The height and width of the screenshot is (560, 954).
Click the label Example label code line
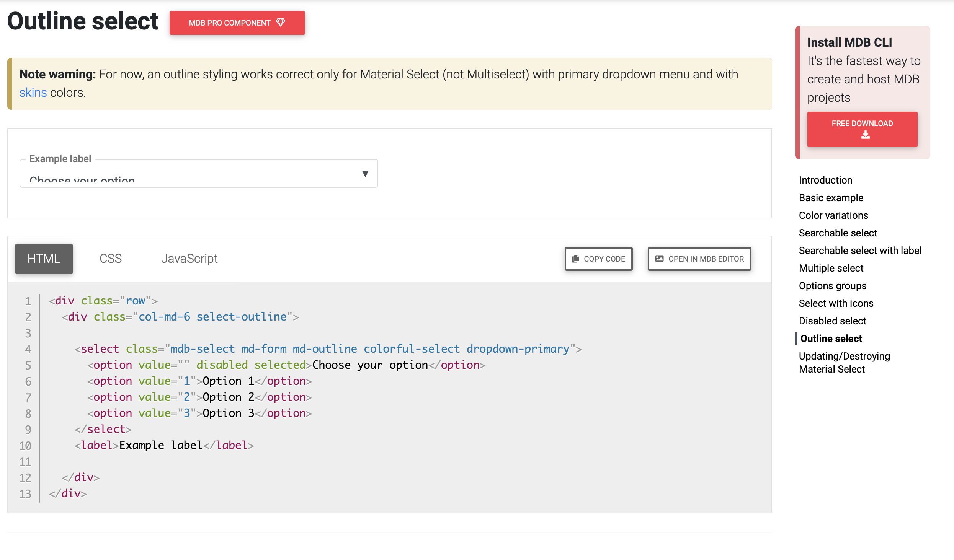click(x=164, y=445)
